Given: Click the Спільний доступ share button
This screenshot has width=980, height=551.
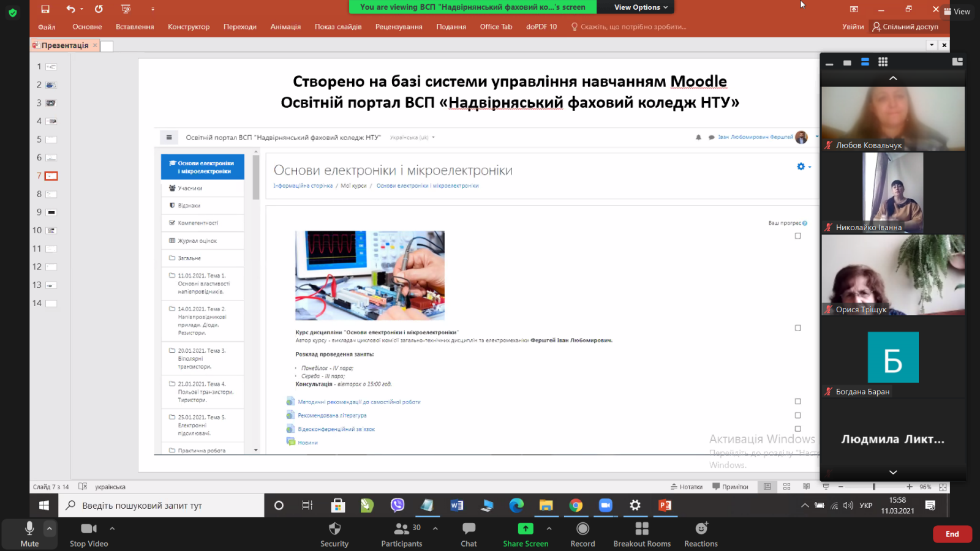Looking at the screenshot, I should tap(905, 27).
